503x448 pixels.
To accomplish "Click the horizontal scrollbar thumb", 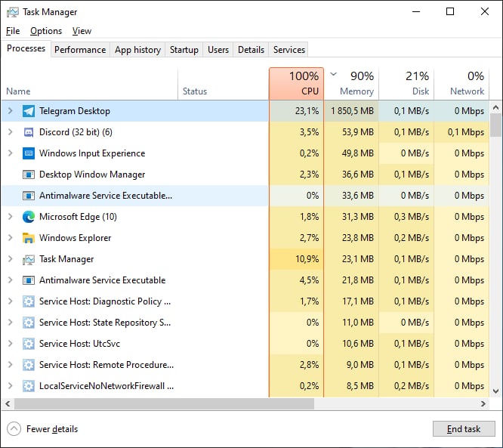I will point(164,403).
